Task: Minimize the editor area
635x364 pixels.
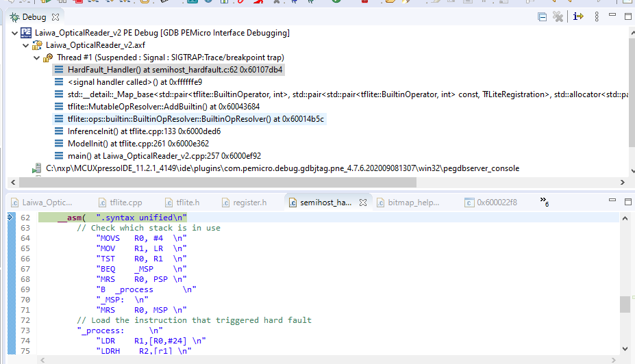Action: [x=612, y=200]
